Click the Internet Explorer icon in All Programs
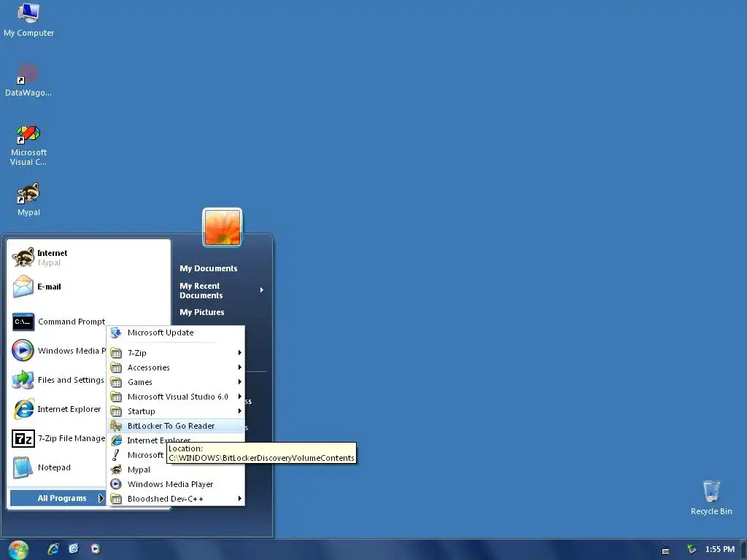Screen dimensions: 747x560 click(x=116, y=440)
